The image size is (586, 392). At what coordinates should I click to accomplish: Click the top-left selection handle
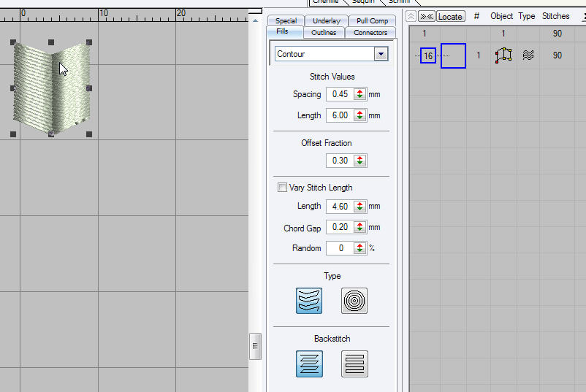click(x=13, y=42)
